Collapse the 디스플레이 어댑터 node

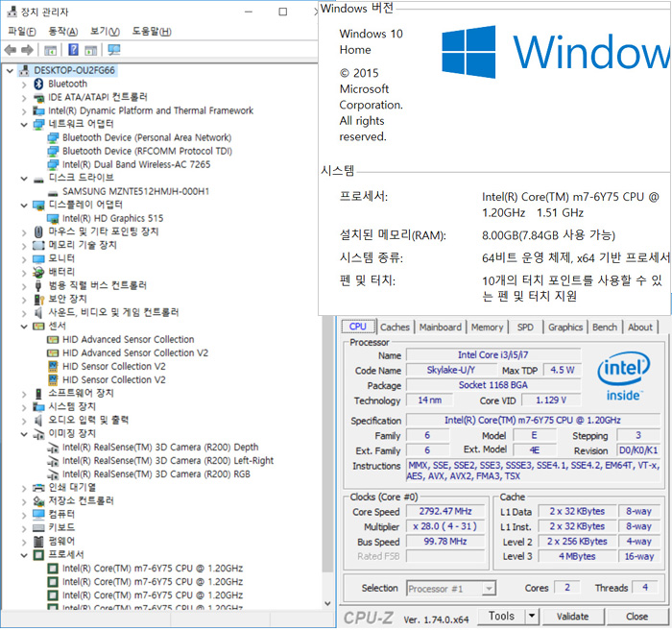(24, 206)
